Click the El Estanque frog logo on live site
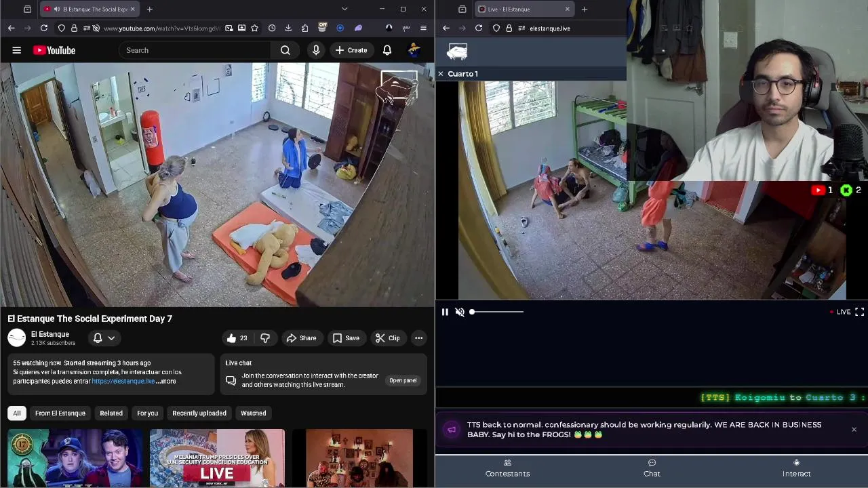Viewport: 868px width, 488px height. 457,52
